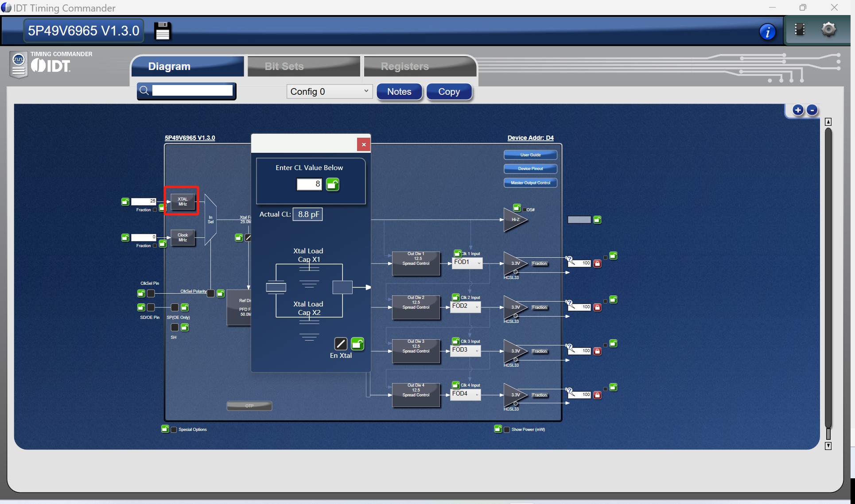Switch to the Diagram tab

coord(187,66)
